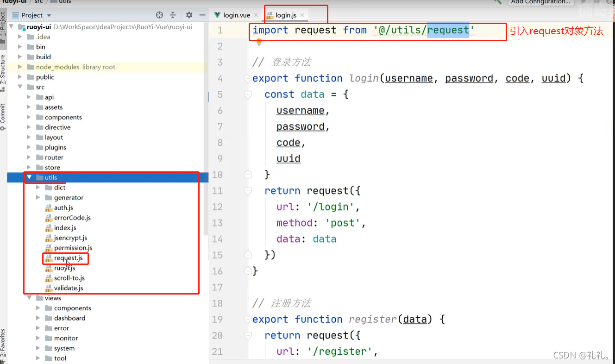Open Project panel settings gear
Image resolution: width=615 pixels, height=364 pixels.
[189, 15]
